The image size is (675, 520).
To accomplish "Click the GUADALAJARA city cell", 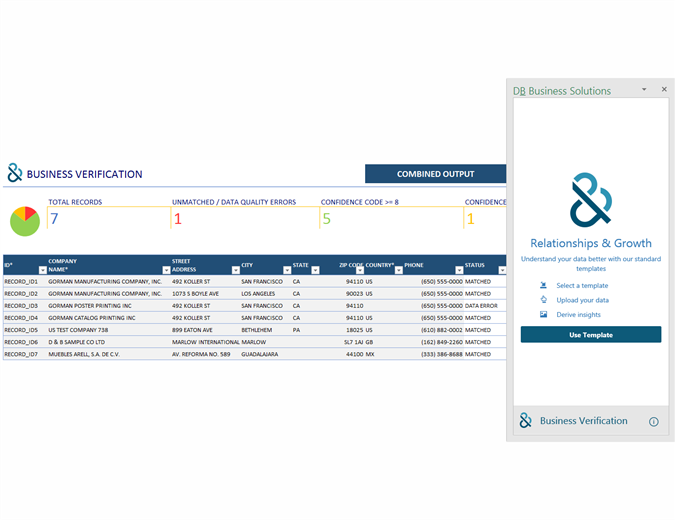I will point(260,354).
